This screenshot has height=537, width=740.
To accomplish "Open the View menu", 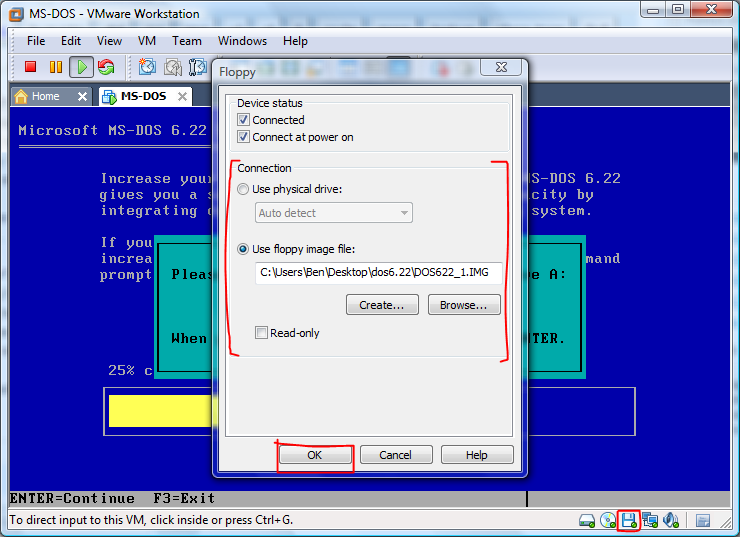I will click(x=109, y=41).
